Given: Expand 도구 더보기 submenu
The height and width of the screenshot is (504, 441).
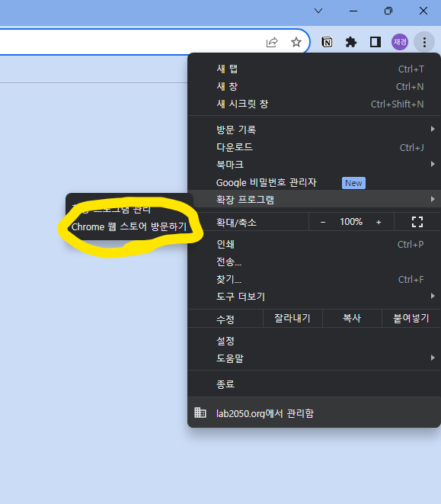Looking at the screenshot, I should 314,297.
